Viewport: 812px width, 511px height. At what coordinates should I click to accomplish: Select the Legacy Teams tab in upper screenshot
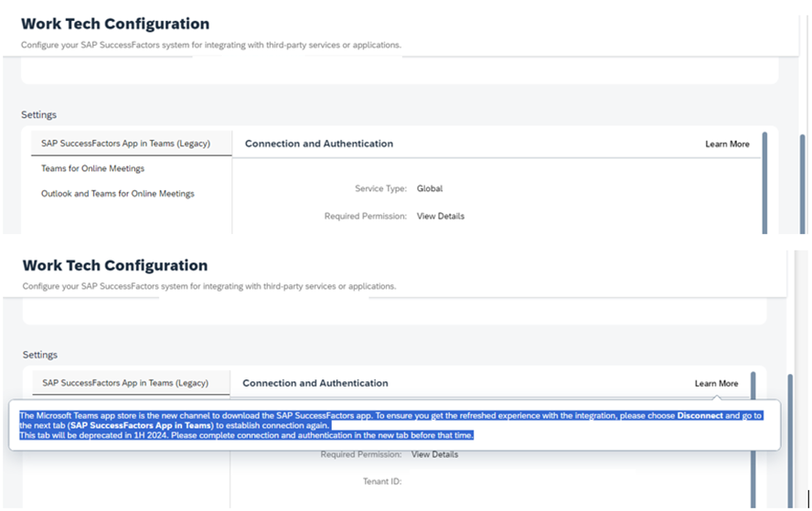click(x=131, y=144)
